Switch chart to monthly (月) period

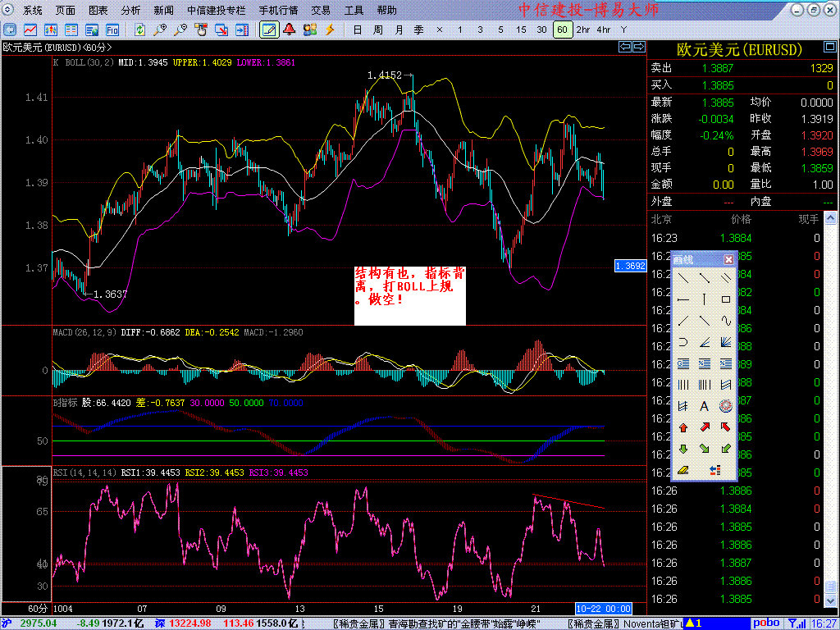(399, 30)
